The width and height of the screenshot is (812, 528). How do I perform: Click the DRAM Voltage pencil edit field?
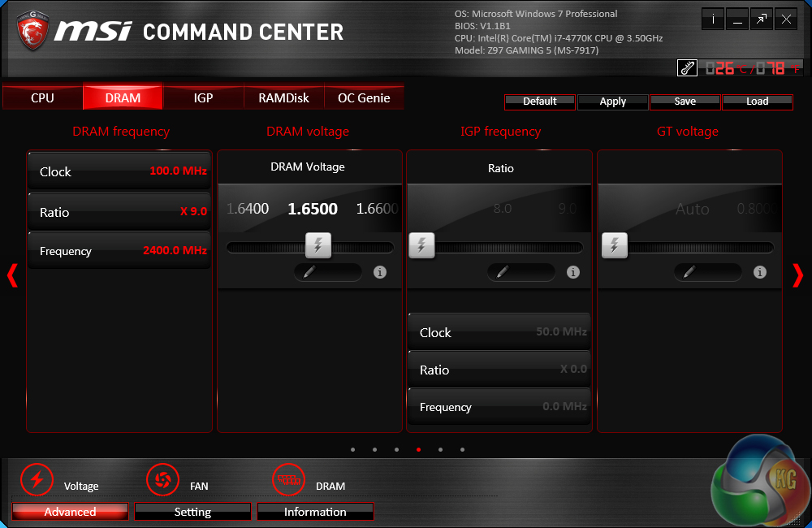(x=328, y=272)
